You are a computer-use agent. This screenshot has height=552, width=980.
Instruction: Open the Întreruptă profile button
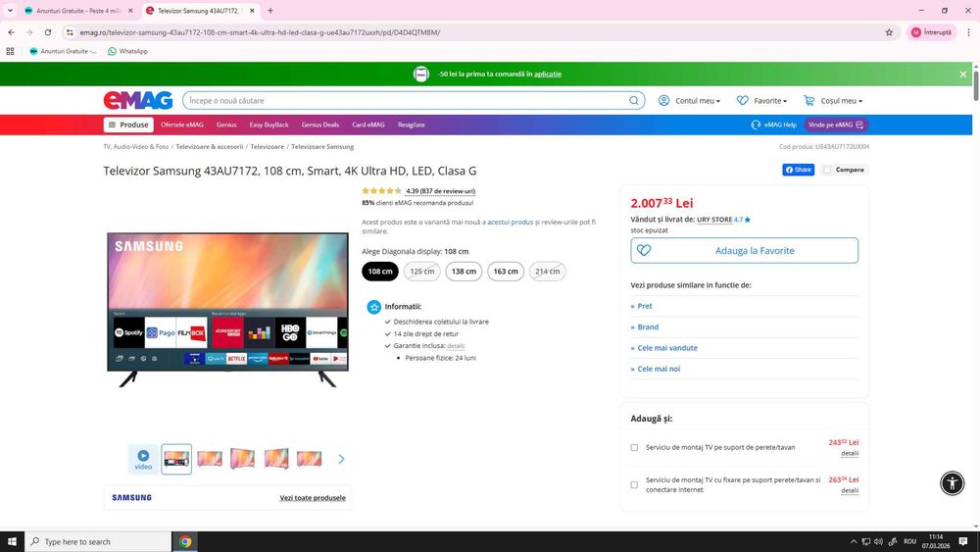coord(931,32)
